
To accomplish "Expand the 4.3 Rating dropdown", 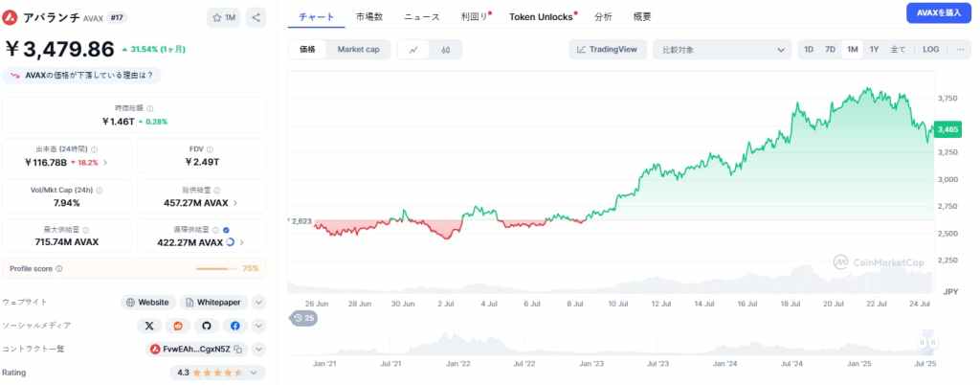I will click(217, 373).
